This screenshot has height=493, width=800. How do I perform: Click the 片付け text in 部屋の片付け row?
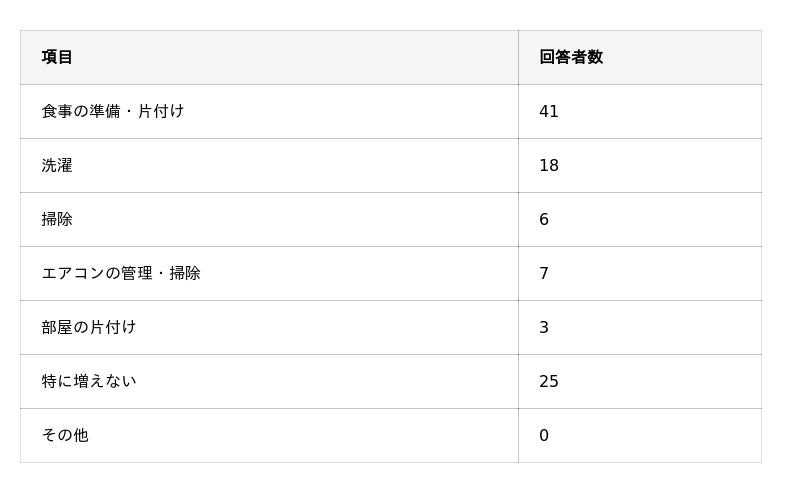(x=113, y=327)
